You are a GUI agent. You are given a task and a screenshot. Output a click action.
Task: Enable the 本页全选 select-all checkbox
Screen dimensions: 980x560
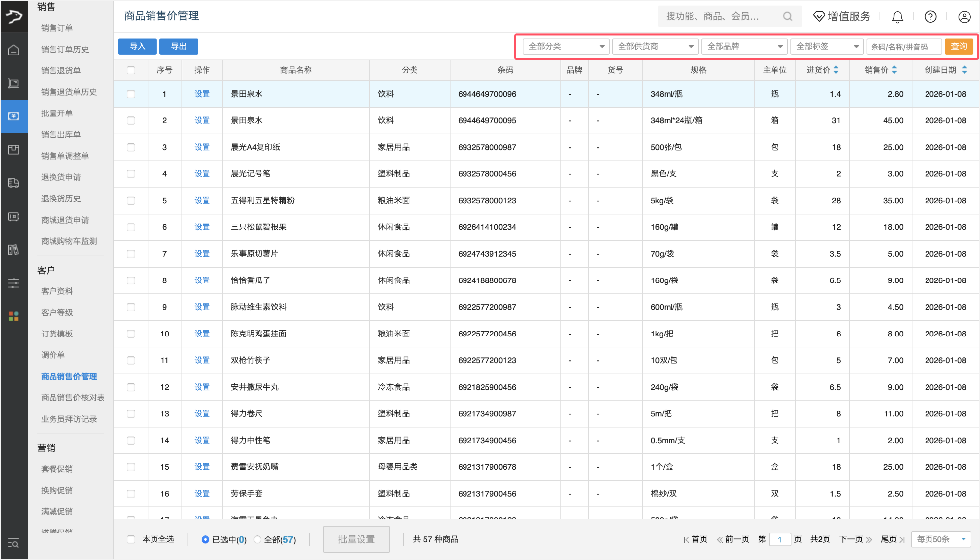[131, 539]
